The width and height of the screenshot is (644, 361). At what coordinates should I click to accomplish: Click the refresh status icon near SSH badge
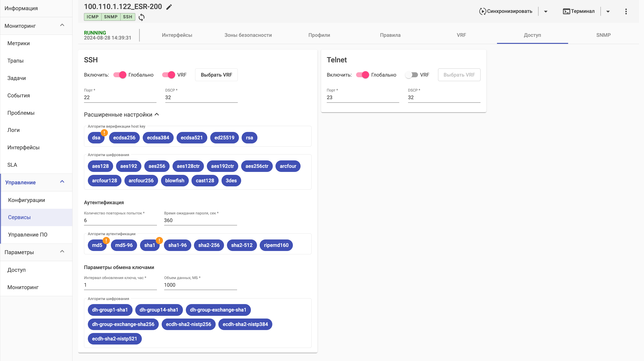(142, 17)
